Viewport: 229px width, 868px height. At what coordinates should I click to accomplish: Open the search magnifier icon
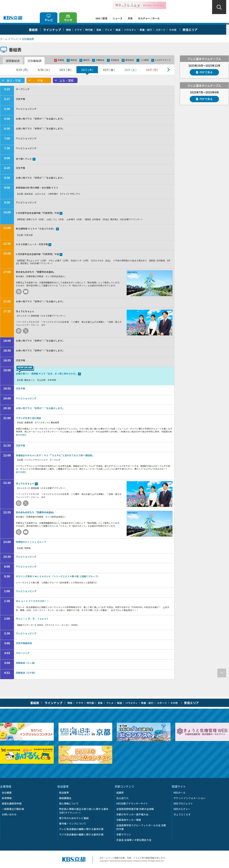(x=219, y=7)
